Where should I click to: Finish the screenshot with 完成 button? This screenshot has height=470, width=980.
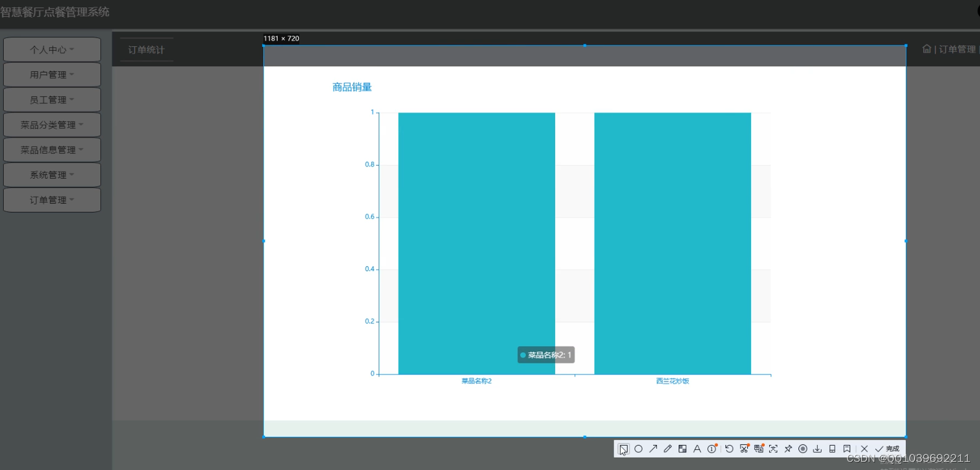tap(887, 449)
